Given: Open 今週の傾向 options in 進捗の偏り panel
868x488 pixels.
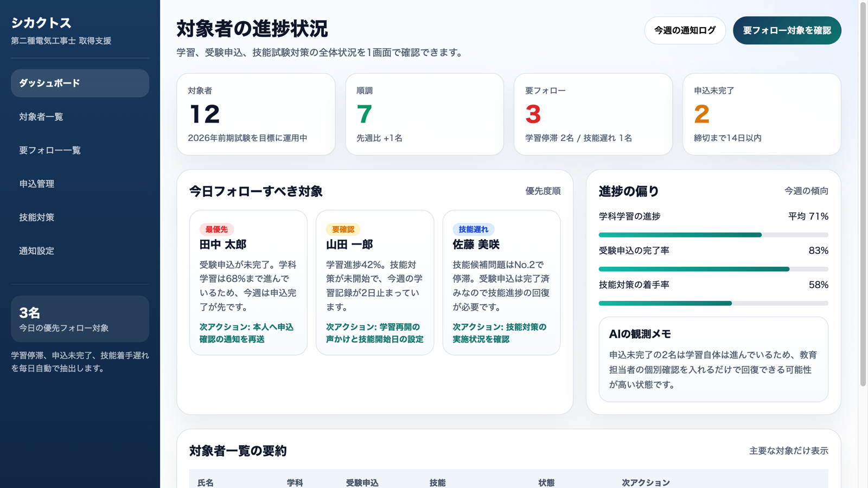Looking at the screenshot, I should click(x=805, y=191).
